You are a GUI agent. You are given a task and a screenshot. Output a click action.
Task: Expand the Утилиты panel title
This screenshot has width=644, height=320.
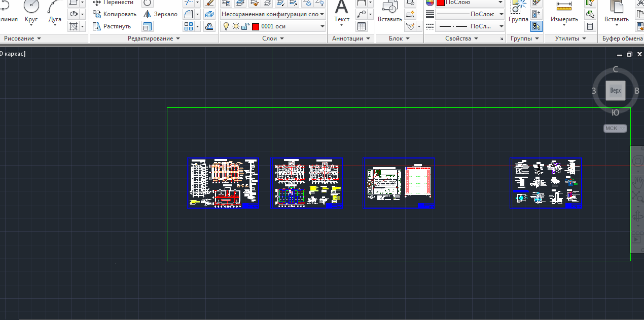(570, 38)
